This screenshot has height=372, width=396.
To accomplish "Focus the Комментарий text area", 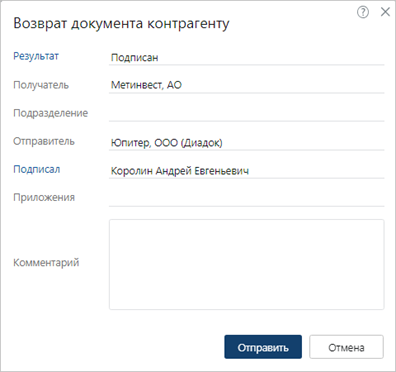I will point(246,264).
